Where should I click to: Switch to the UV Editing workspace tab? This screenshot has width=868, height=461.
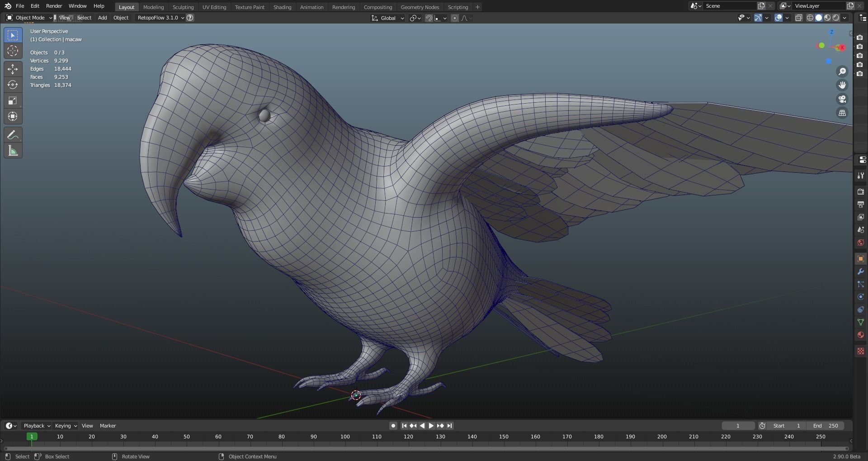point(214,7)
